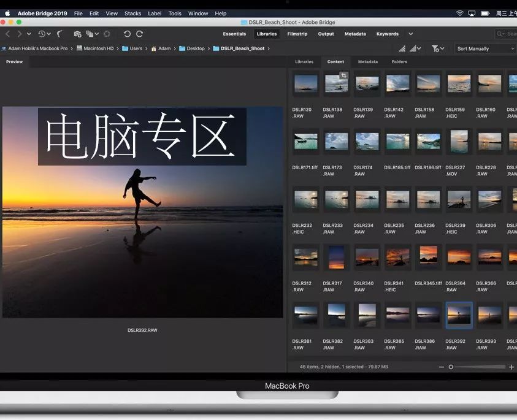The width and height of the screenshot is (517, 420).
Task: Select the Content panel tab
Action: tap(335, 62)
